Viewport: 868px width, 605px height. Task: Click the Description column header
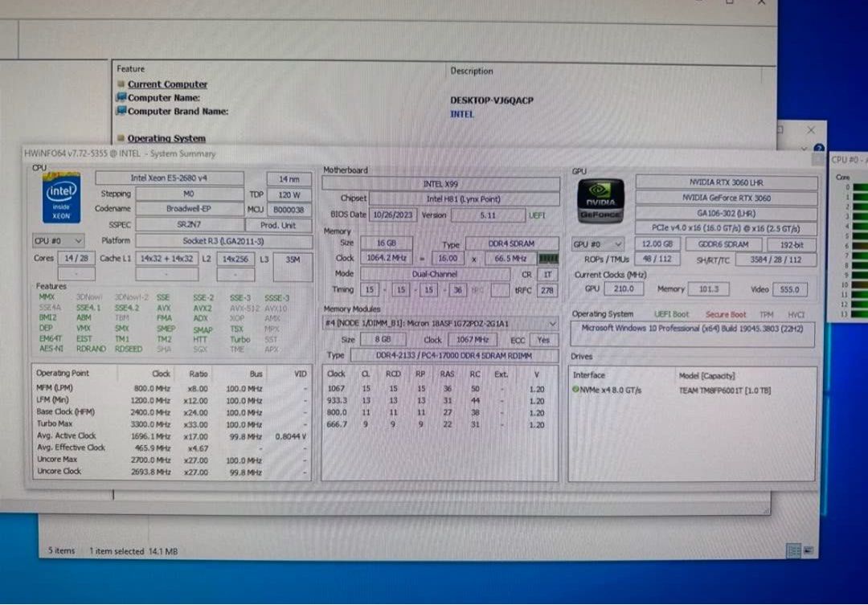[x=472, y=71]
